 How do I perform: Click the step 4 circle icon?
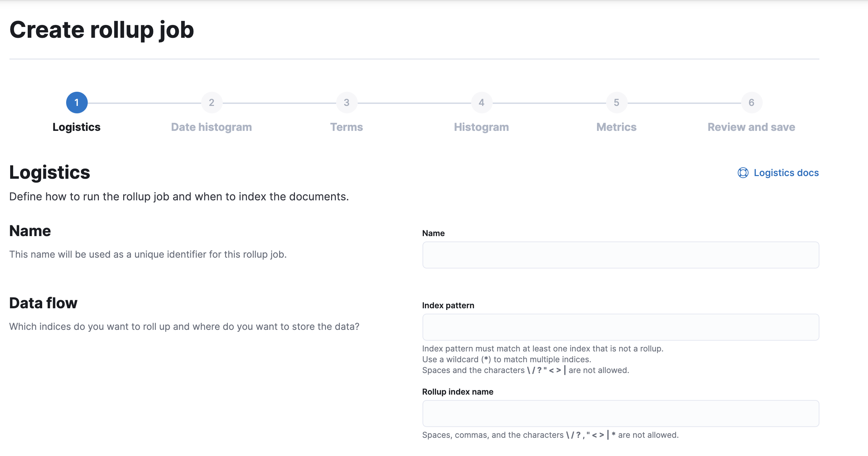coord(482,103)
